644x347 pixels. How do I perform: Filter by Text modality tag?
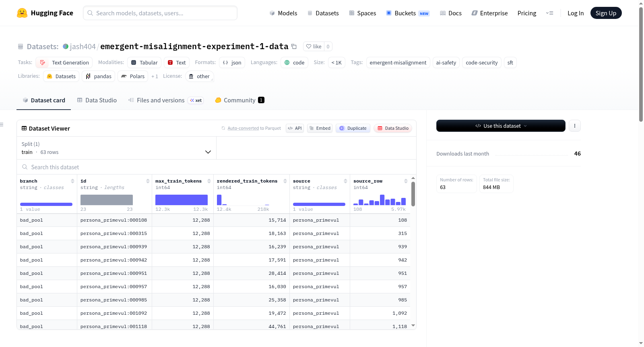[177, 62]
